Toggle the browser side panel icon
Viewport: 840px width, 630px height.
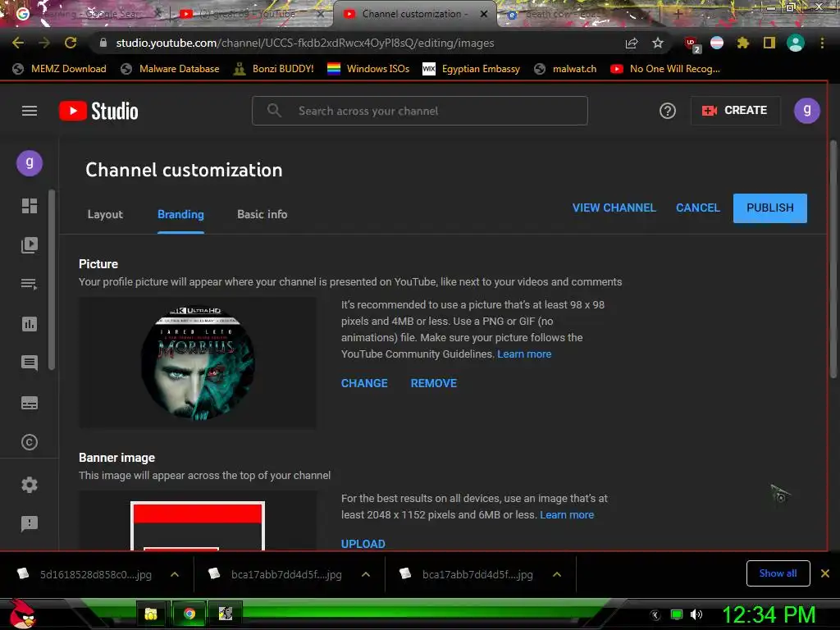769,43
